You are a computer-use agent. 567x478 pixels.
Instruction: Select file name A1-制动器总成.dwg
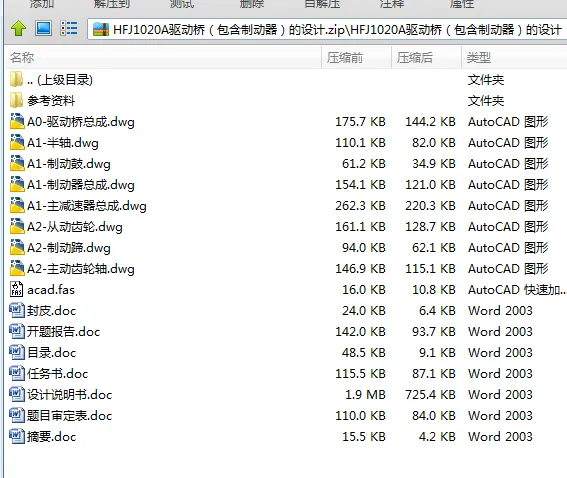click(81, 185)
